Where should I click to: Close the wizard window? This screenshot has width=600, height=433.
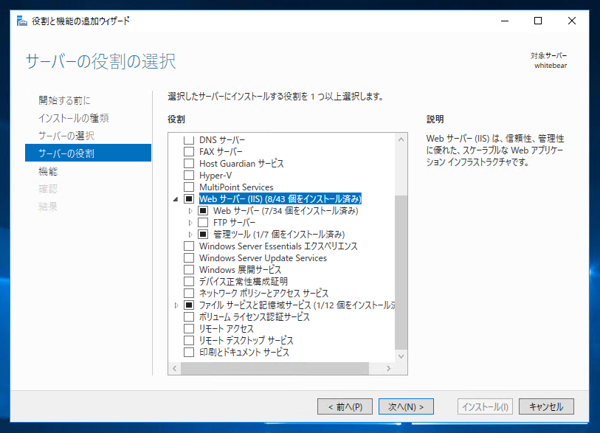pos(572,21)
